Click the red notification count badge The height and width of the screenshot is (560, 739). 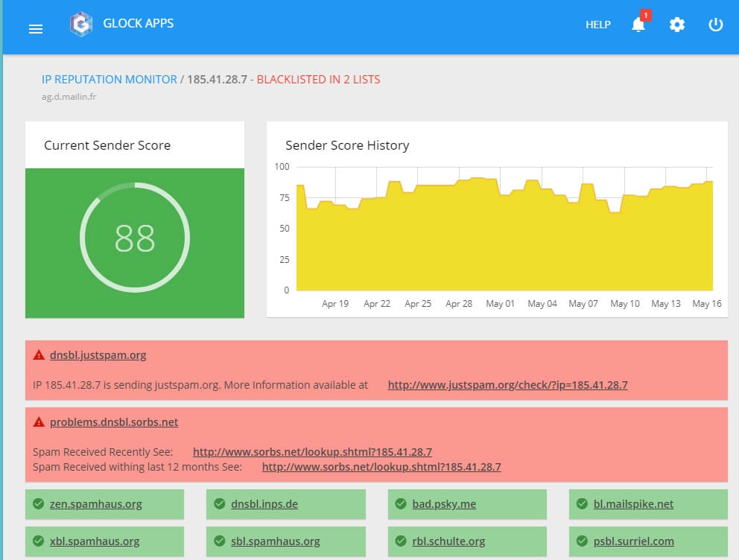click(646, 16)
